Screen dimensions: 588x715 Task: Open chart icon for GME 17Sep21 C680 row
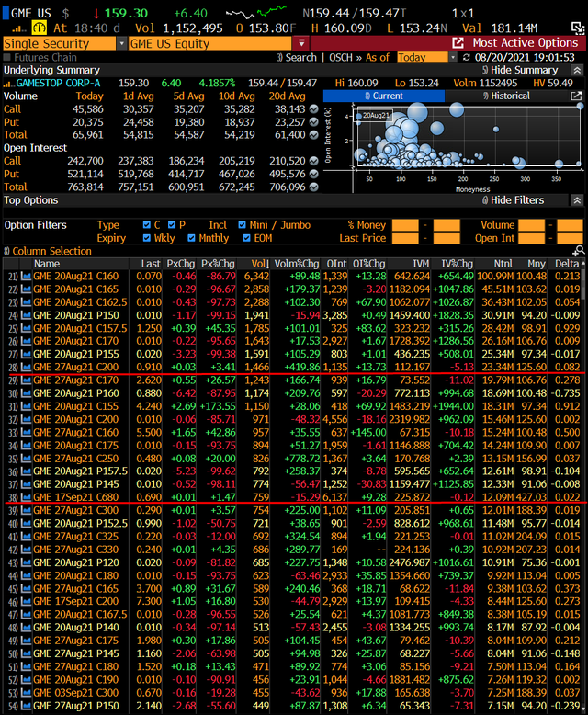(x=26, y=497)
